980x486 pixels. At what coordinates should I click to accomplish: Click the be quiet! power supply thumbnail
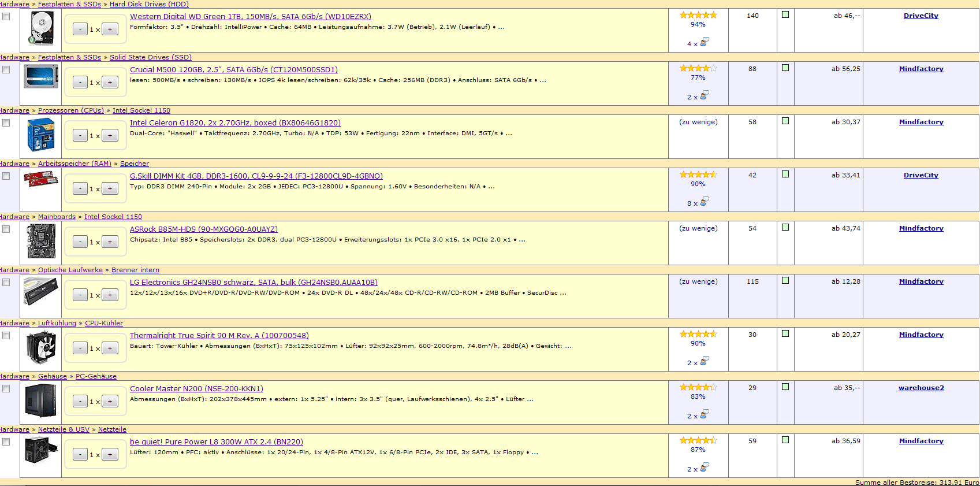coord(41,450)
